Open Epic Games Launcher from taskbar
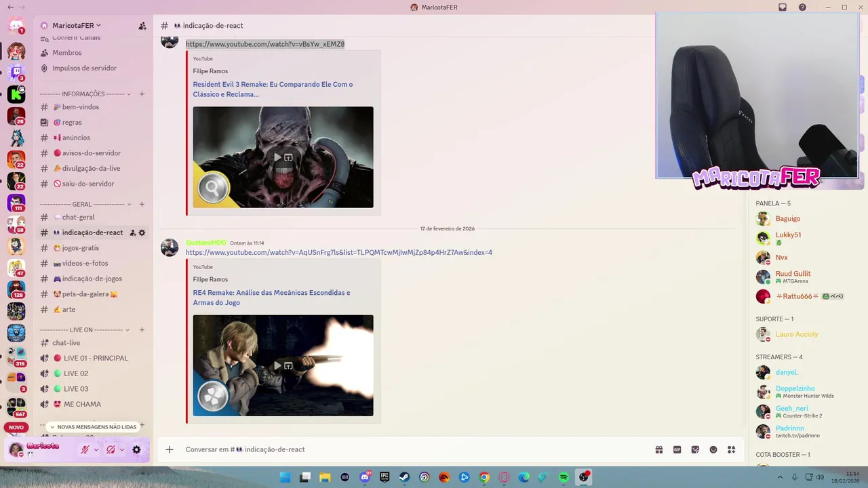 [385, 477]
